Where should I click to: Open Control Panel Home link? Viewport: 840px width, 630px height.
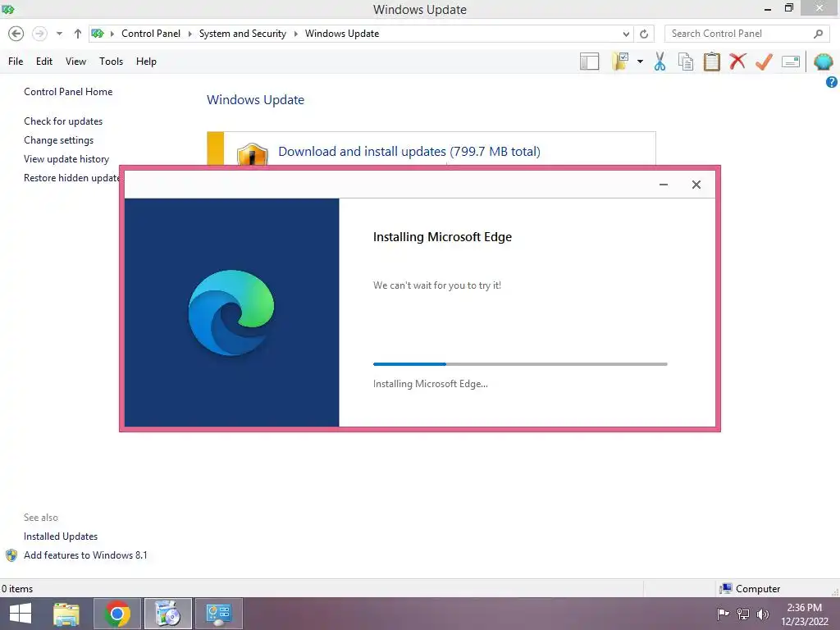(68, 92)
